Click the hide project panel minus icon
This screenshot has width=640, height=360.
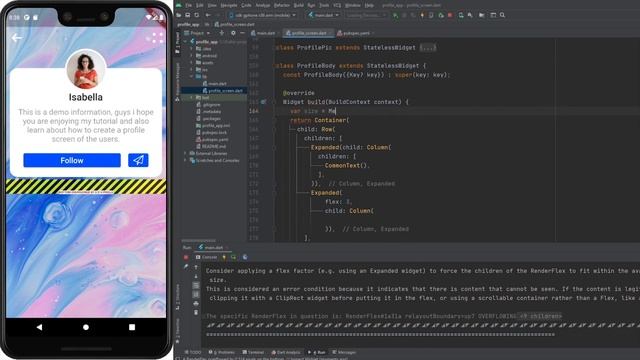pyautogui.click(x=242, y=33)
